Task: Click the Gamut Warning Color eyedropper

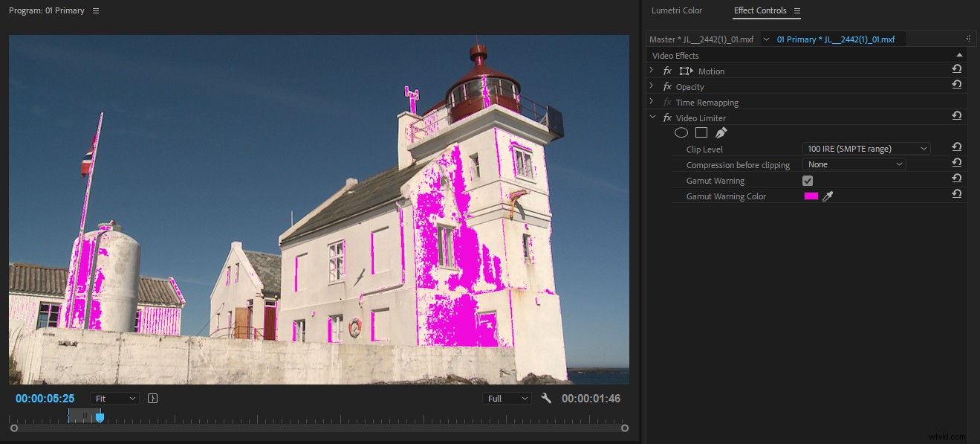Action: pyautogui.click(x=828, y=196)
